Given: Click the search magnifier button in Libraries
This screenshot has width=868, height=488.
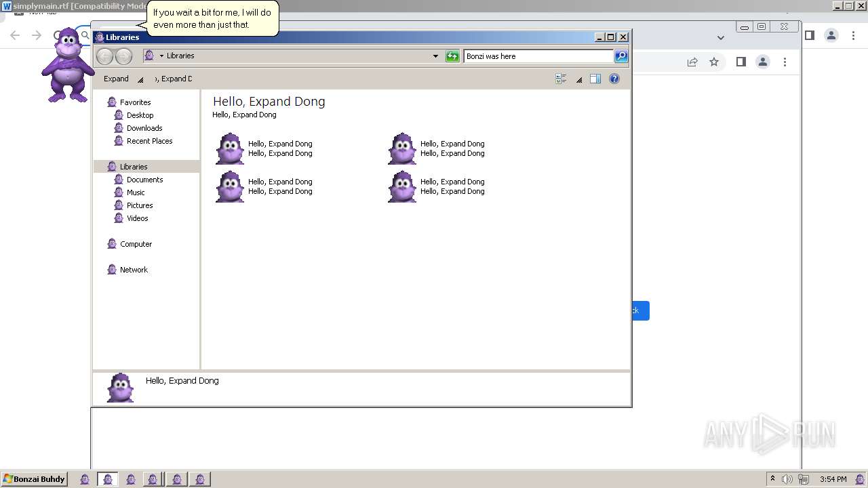Looking at the screenshot, I should coord(621,56).
